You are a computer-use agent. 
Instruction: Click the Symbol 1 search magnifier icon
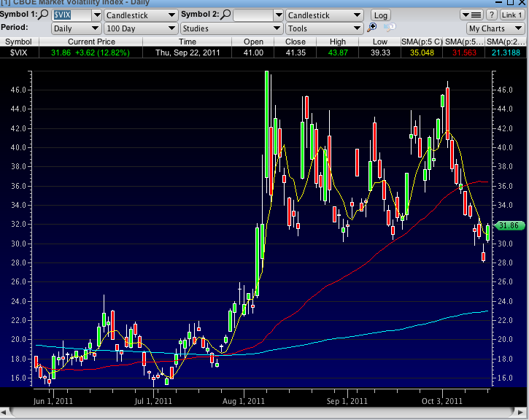[45, 15]
